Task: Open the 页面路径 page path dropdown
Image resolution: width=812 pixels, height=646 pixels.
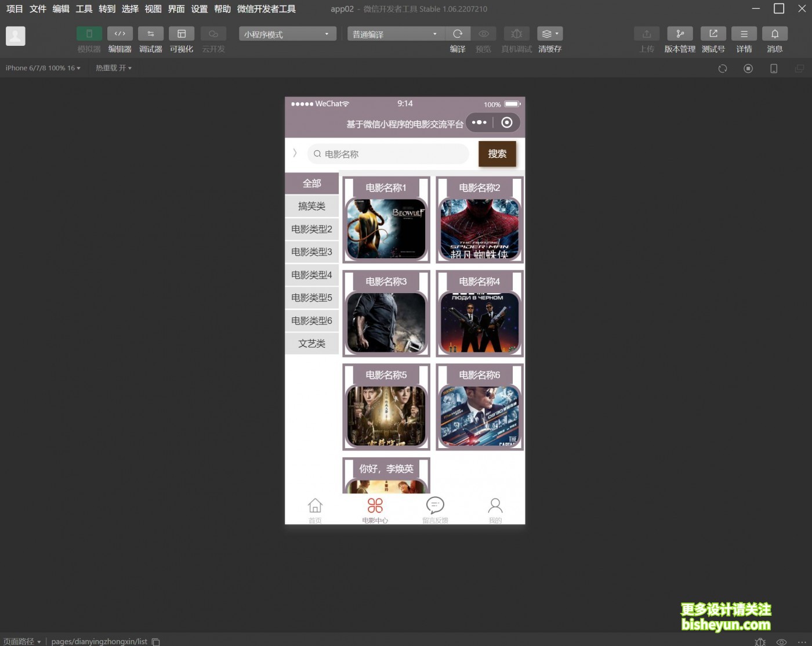Action: (x=22, y=641)
